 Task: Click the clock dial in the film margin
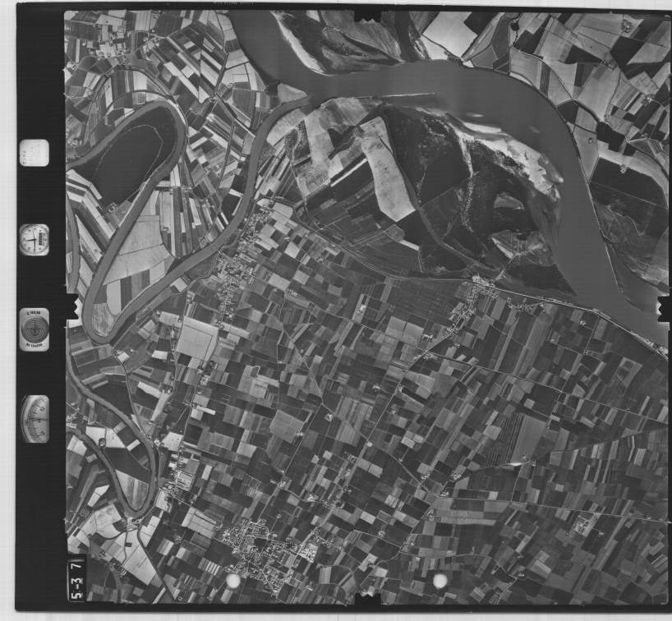35,240
